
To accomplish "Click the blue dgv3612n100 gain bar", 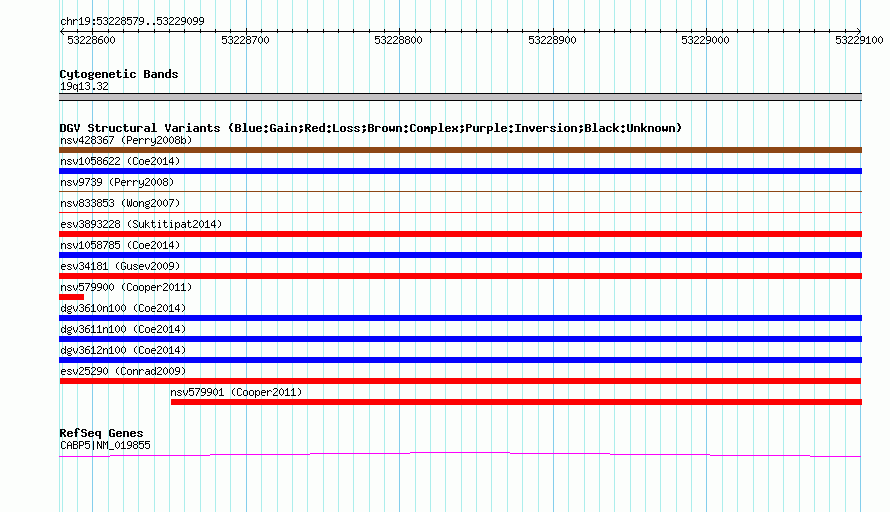I will pyautogui.click(x=460, y=360).
